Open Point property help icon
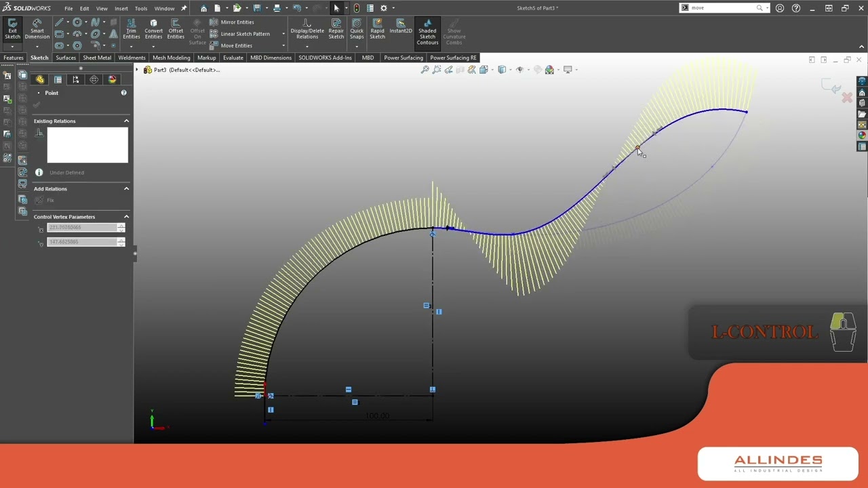 [x=123, y=93]
